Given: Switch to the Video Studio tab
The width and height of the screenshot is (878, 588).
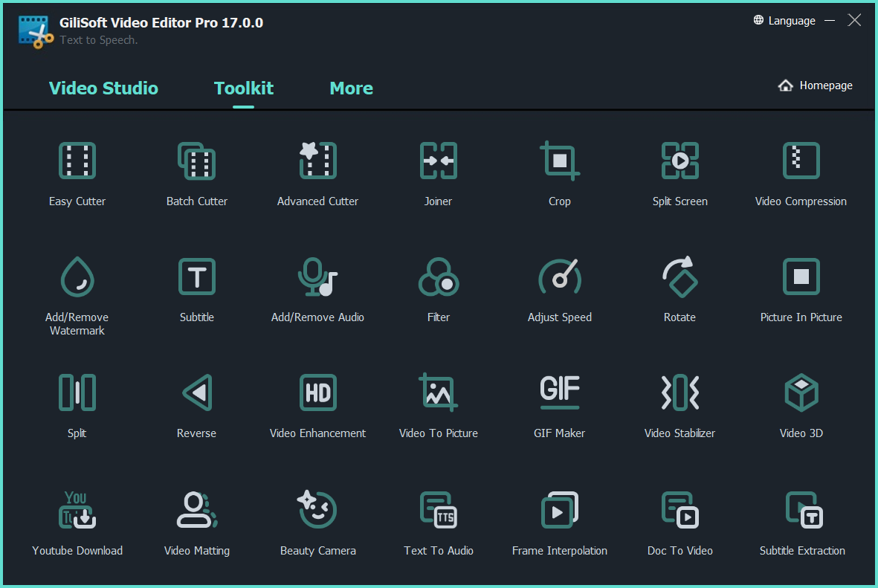Looking at the screenshot, I should coord(103,88).
